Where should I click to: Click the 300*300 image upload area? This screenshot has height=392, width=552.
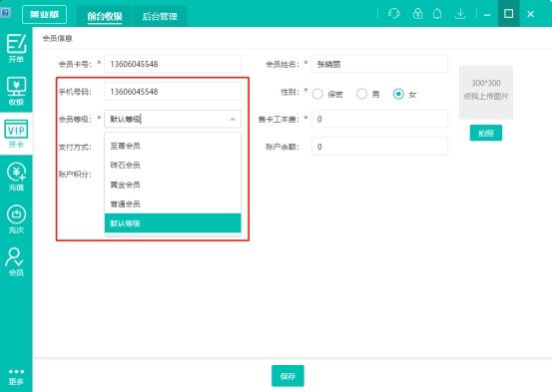[486, 93]
